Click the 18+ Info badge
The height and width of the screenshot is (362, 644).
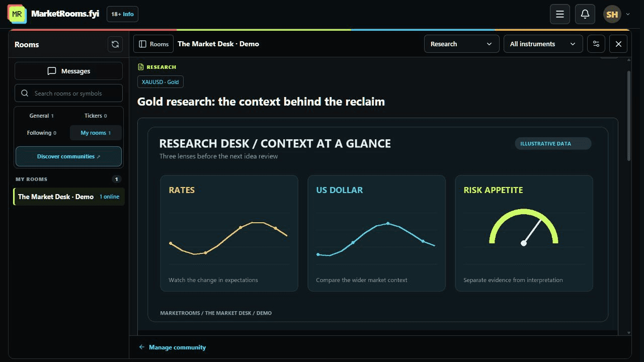click(122, 14)
